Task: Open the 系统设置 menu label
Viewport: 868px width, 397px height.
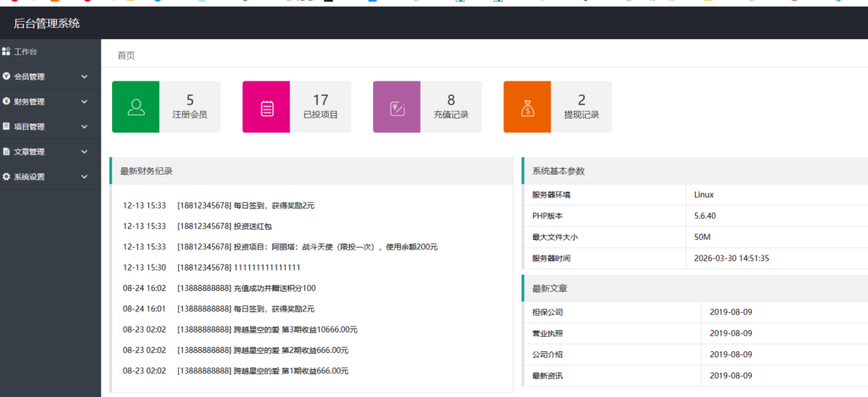Action: tap(30, 176)
